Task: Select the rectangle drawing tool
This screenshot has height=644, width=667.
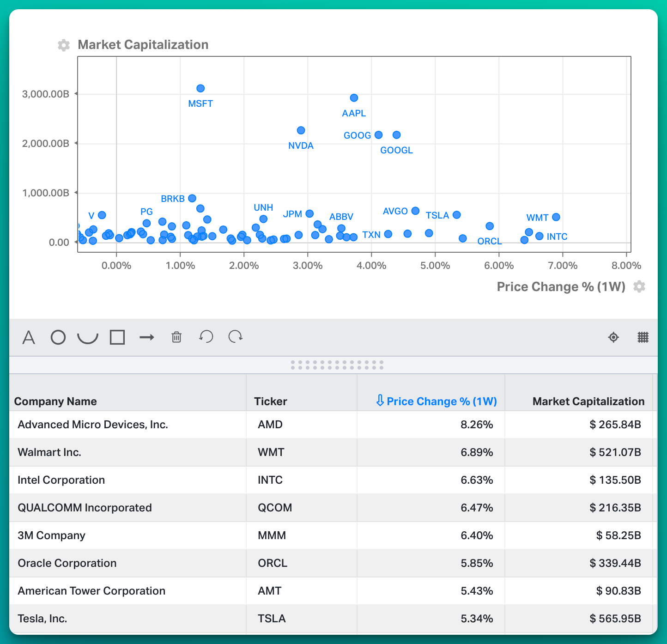Action: (117, 337)
